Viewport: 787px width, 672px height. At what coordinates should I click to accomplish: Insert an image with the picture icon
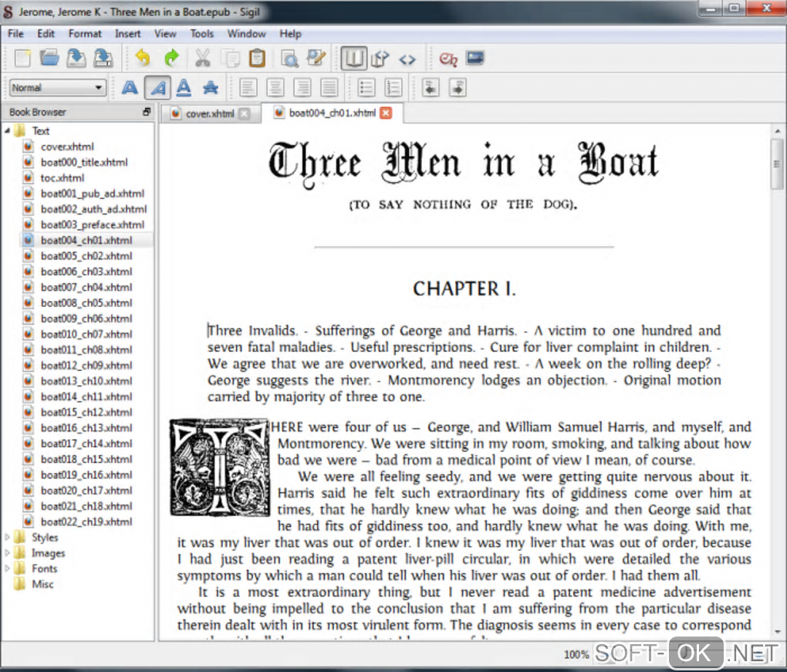click(x=475, y=58)
